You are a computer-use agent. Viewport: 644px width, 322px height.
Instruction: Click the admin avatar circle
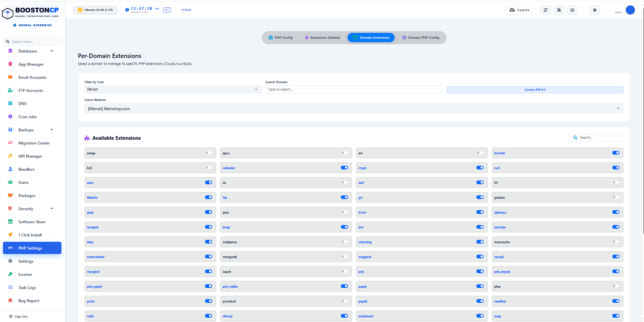tap(630, 10)
